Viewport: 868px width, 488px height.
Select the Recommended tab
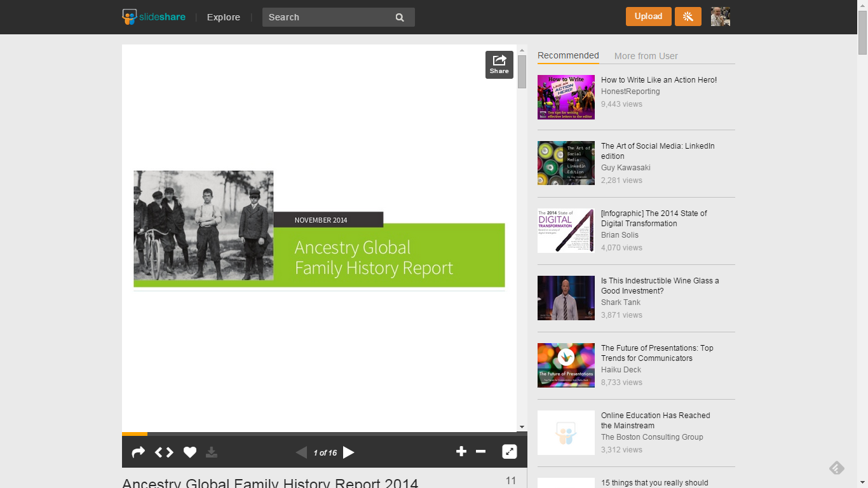pyautogui.click(x=568, y=56)
